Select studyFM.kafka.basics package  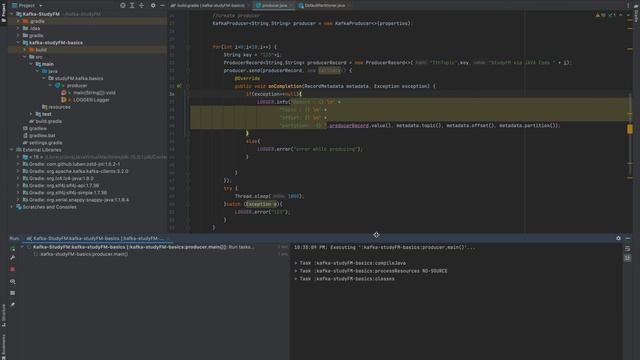coord(76,78)
